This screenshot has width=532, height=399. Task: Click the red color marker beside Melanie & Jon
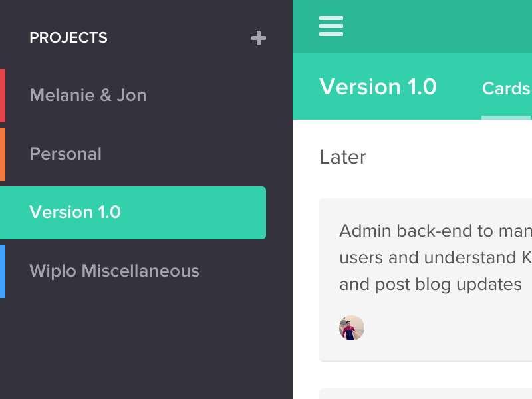(3, 96)
